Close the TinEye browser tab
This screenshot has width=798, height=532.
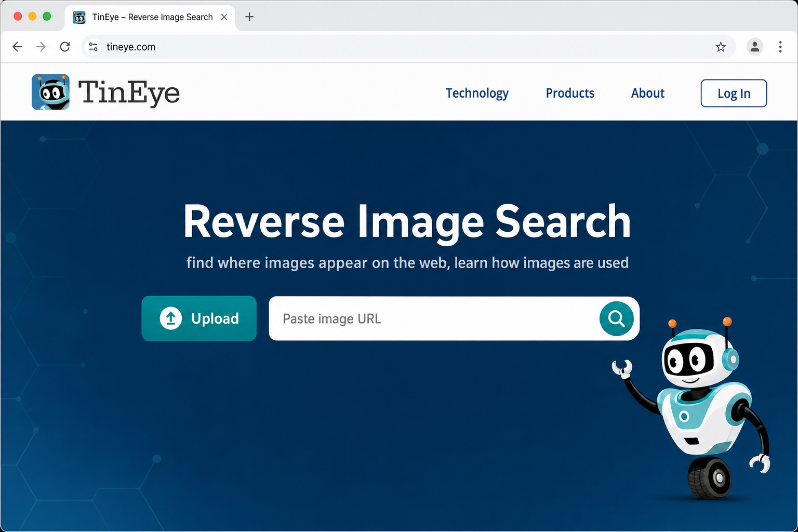224,17
